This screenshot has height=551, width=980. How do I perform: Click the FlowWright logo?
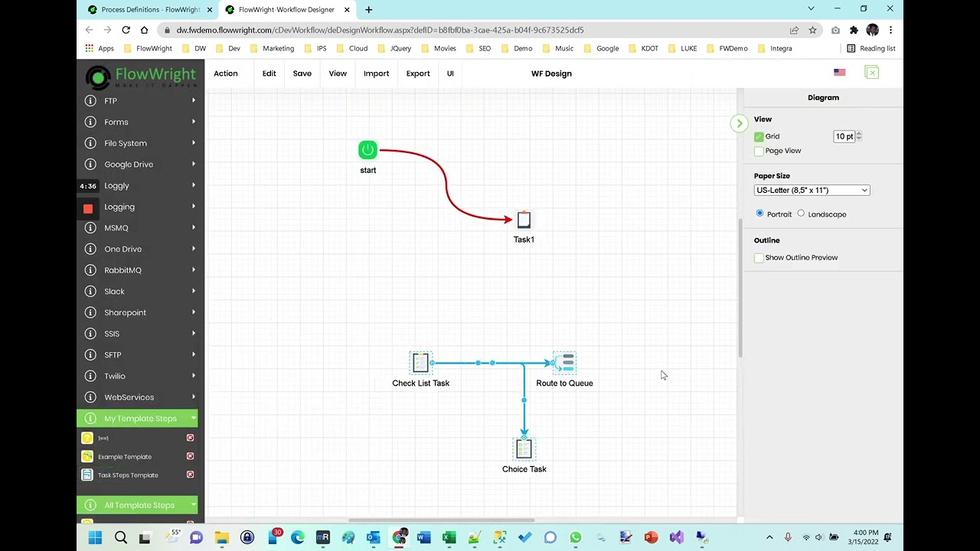140,77
